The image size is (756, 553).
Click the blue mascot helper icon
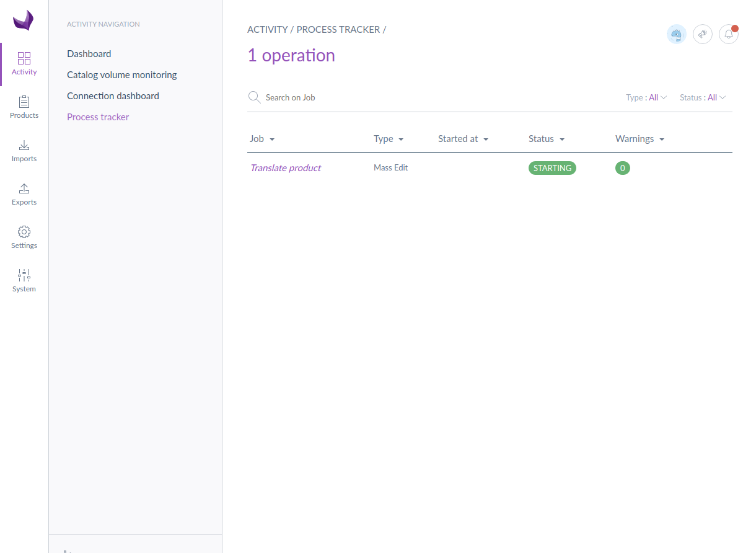(x=676, y=34)
